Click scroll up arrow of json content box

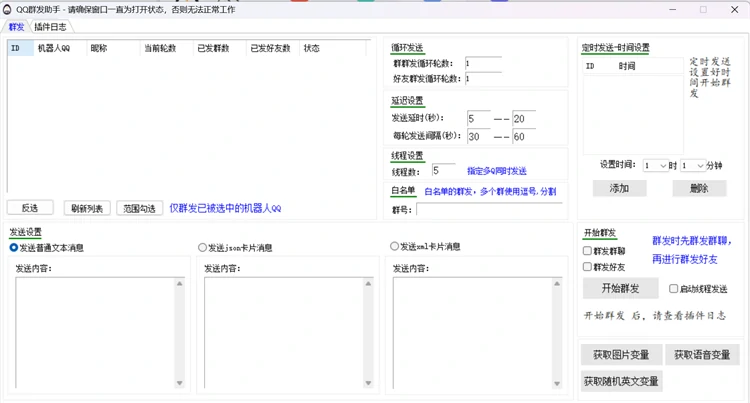point(368,283)
